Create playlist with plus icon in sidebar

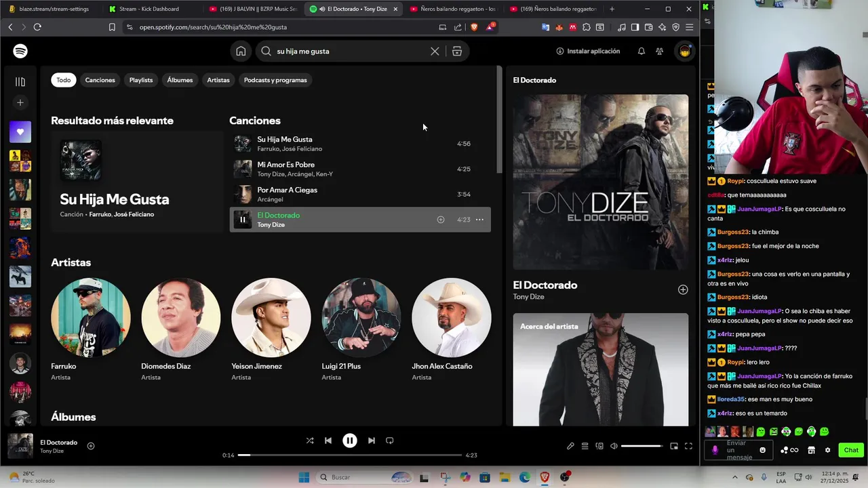(20, 102)
